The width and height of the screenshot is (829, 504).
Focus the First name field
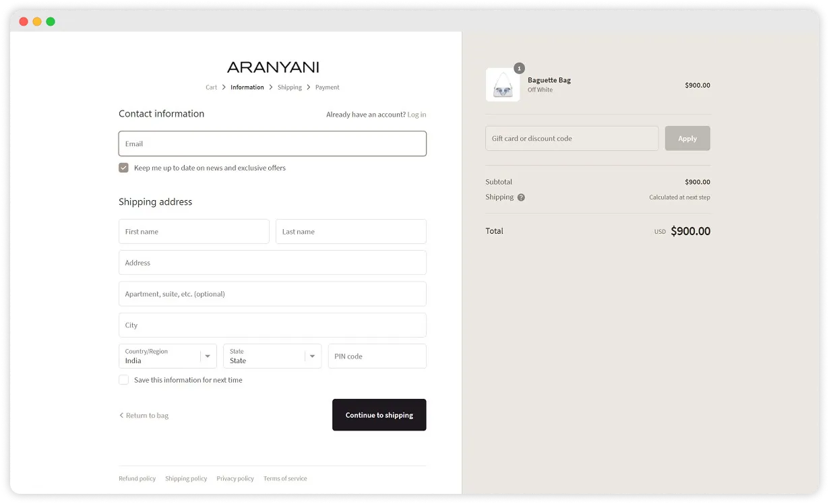click(x=194, y=231)
